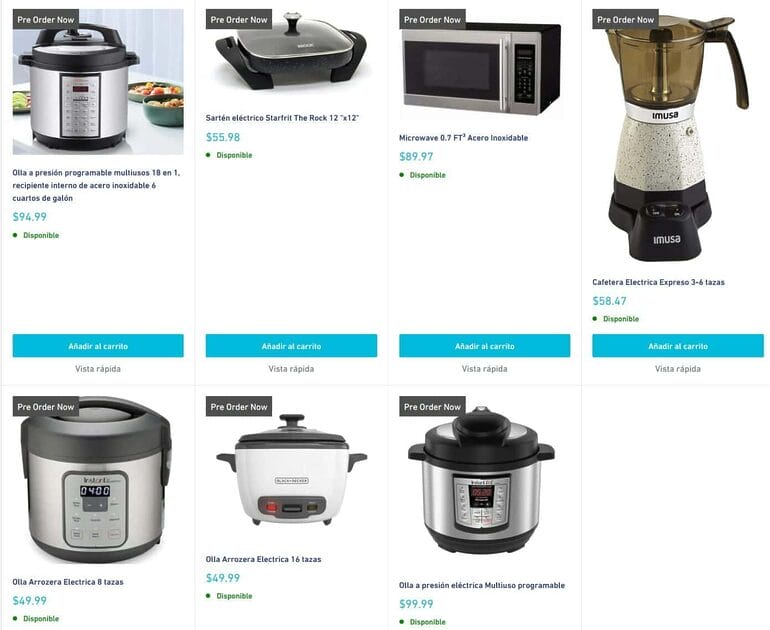The width and height of the screenshot is (770, 630).
Task: Open the Olla Arrozera Electrica 16 tazas title
Action: click(x=263, y=559)
